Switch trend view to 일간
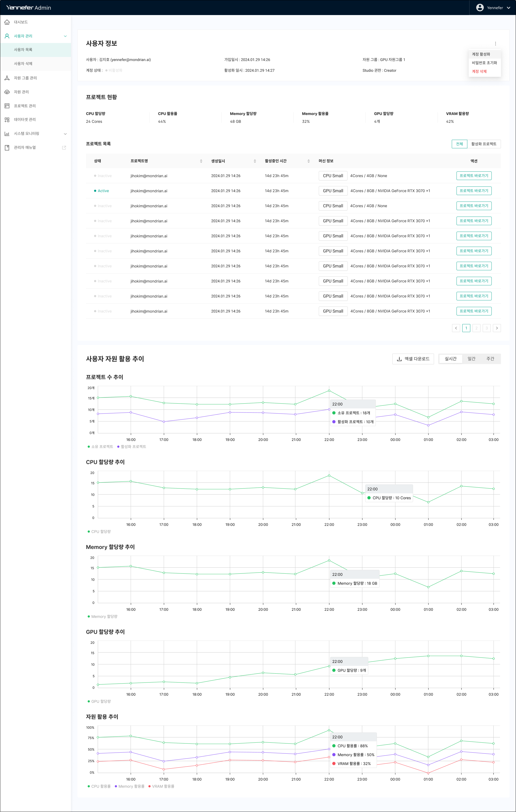The width and height of the screenshot is (516, 812). [x=471, y=359]
